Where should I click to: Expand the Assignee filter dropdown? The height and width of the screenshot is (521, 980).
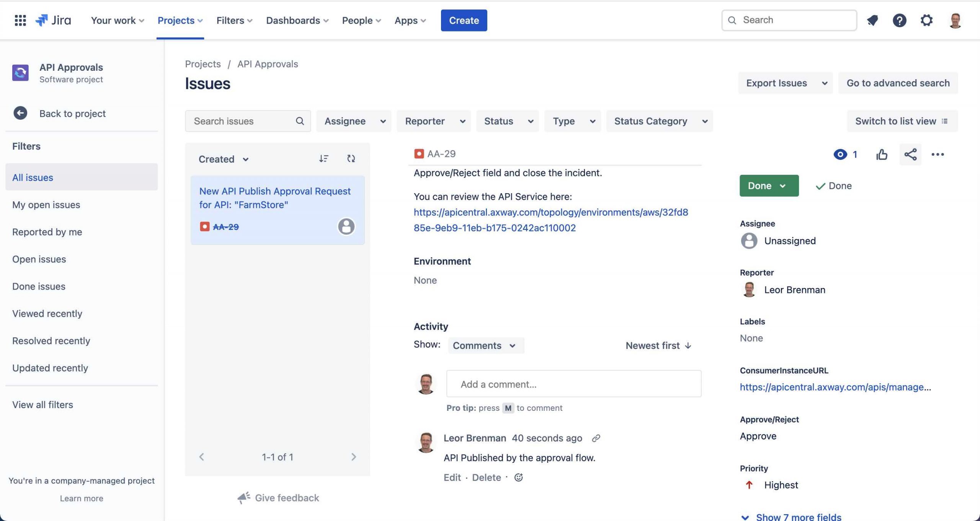[354, 121]
